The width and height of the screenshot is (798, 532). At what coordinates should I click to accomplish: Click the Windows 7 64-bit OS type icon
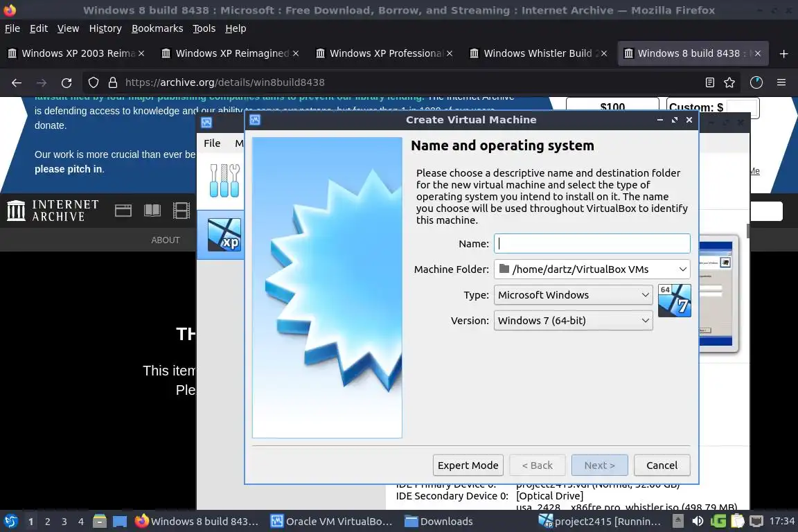(674, 301)
